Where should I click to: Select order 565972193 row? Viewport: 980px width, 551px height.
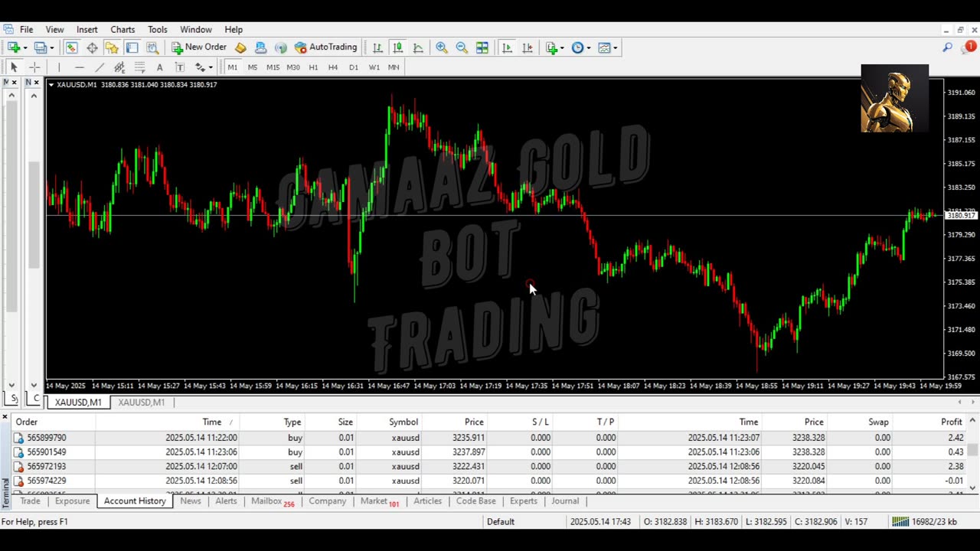pos(490,466)
